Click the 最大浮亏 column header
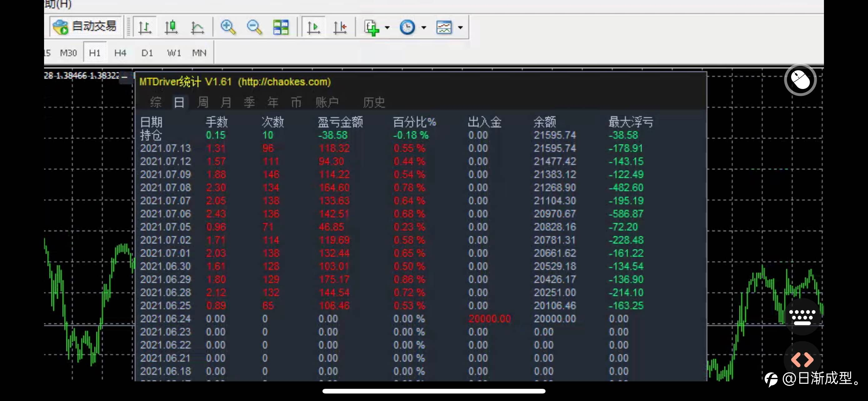The image size is (868, 401). click(631, 122)
